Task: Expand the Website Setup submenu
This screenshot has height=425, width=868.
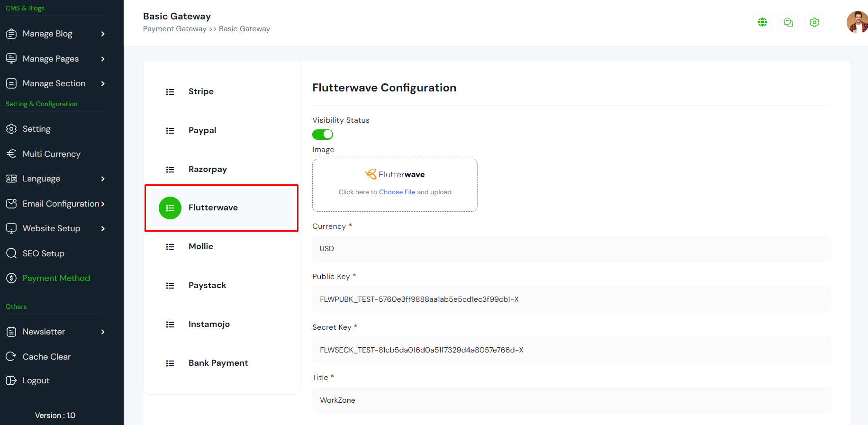Action: pos(103,228)
